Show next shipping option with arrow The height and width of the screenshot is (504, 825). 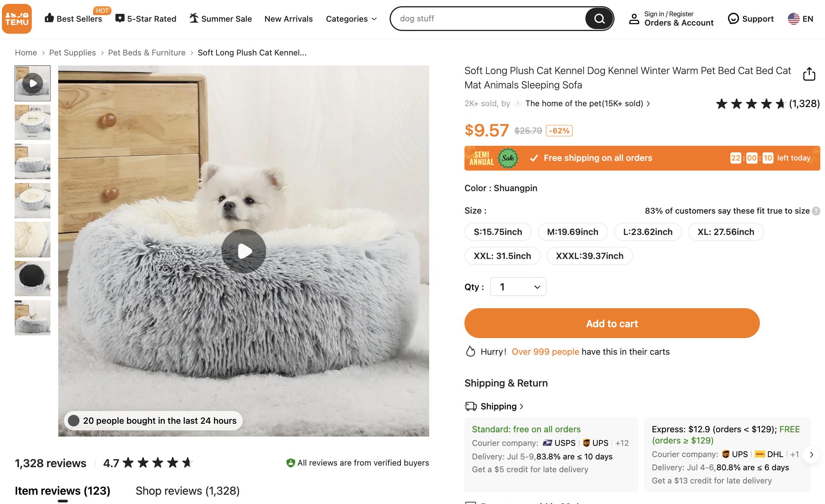point(811,455)
